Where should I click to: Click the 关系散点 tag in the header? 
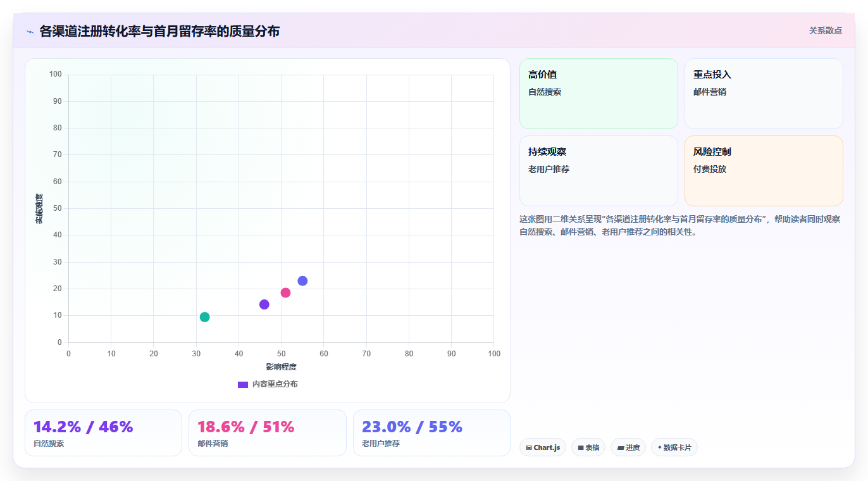point(826,30)
